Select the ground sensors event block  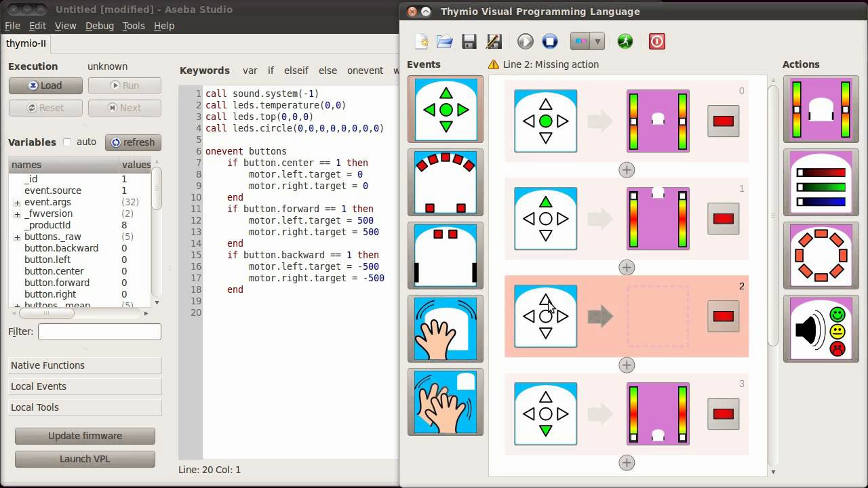coord(446,256)
